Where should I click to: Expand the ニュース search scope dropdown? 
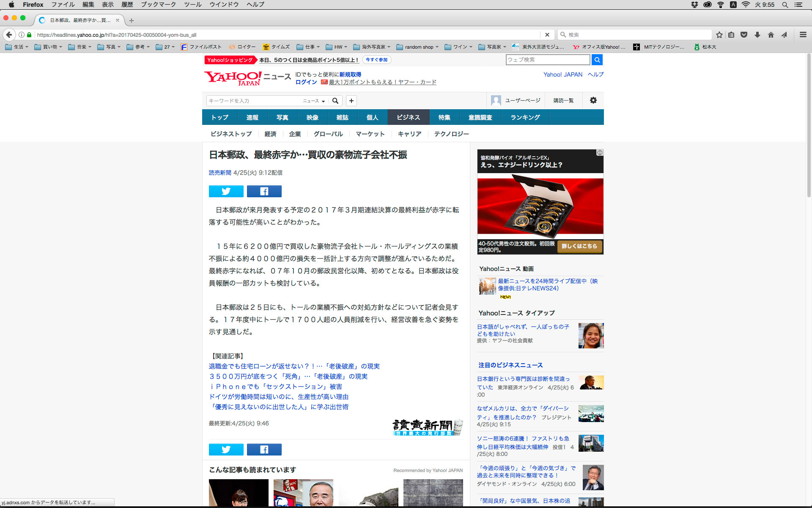click(314, 101)
